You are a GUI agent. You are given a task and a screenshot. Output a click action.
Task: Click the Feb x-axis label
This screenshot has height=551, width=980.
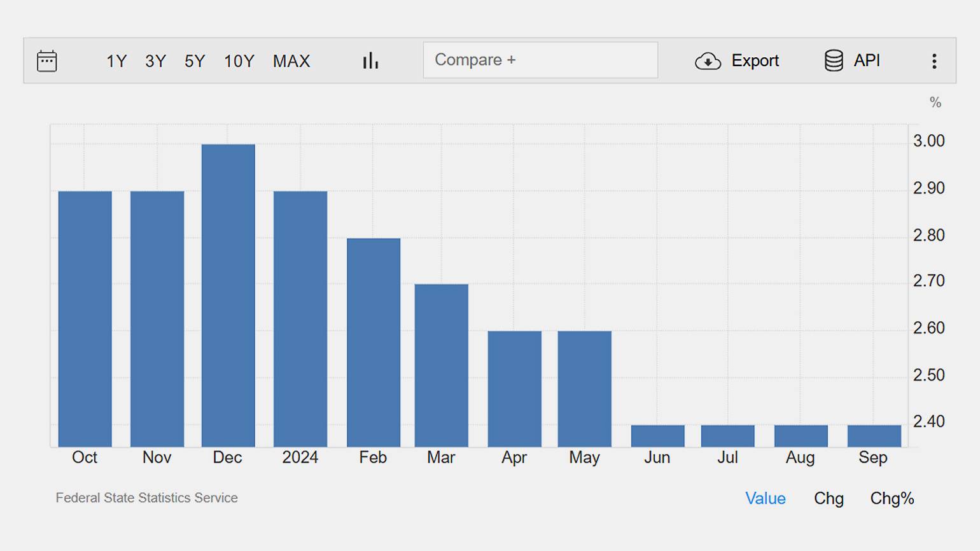(373, 457)
